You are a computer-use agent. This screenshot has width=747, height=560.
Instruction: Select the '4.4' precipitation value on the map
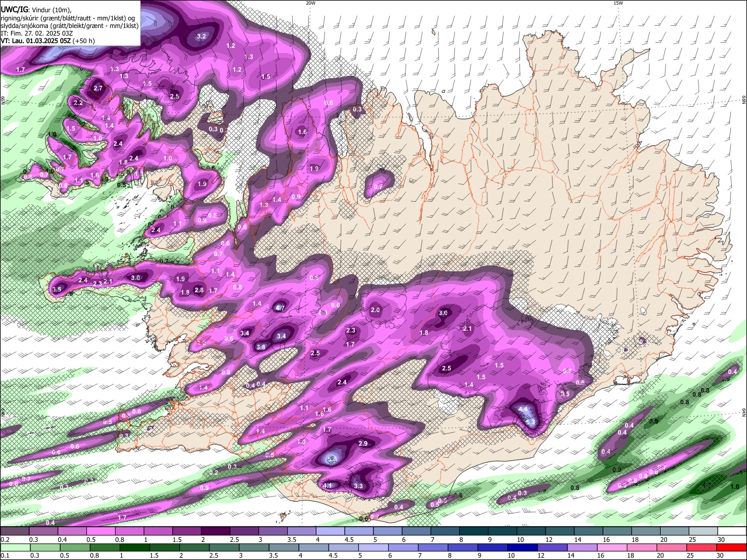(523, 410)
